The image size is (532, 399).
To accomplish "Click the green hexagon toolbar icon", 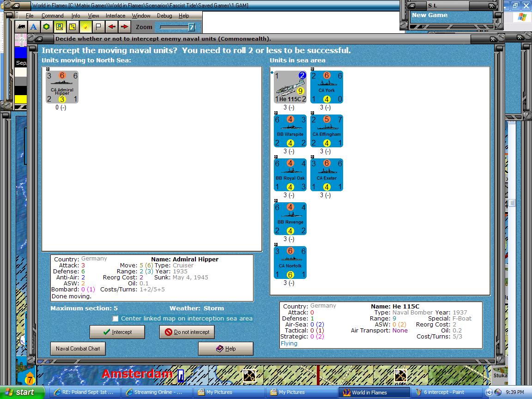I will click(47, 27).
